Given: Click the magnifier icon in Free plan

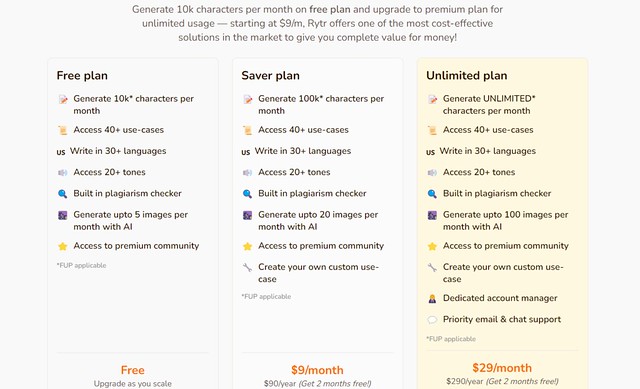Looking at the screenshot, I should [x=62, y=193].
